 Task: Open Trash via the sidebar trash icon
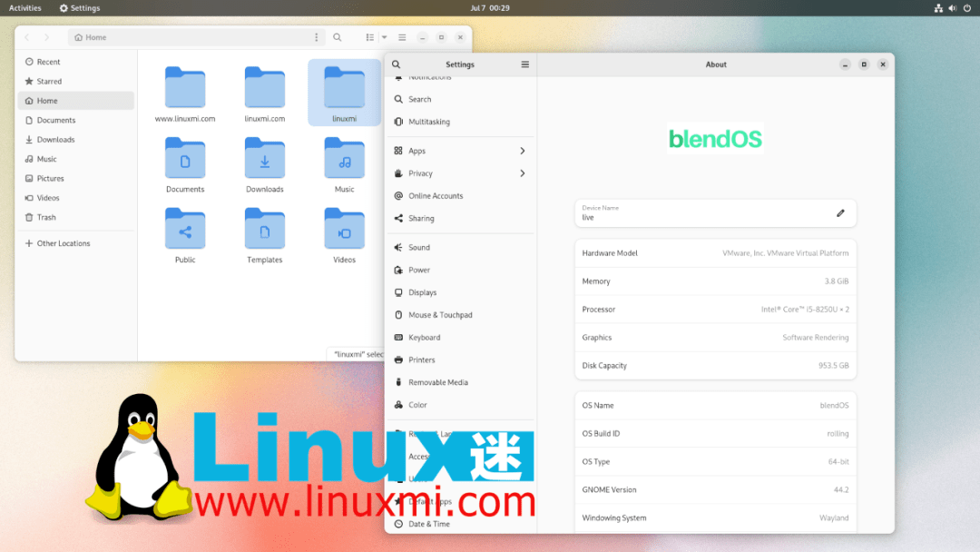(x=28, y=217)
